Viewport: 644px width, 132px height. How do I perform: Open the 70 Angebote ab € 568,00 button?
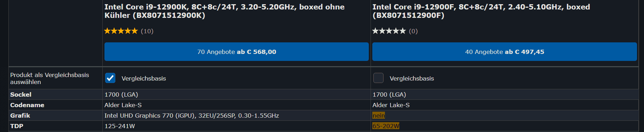237,52
